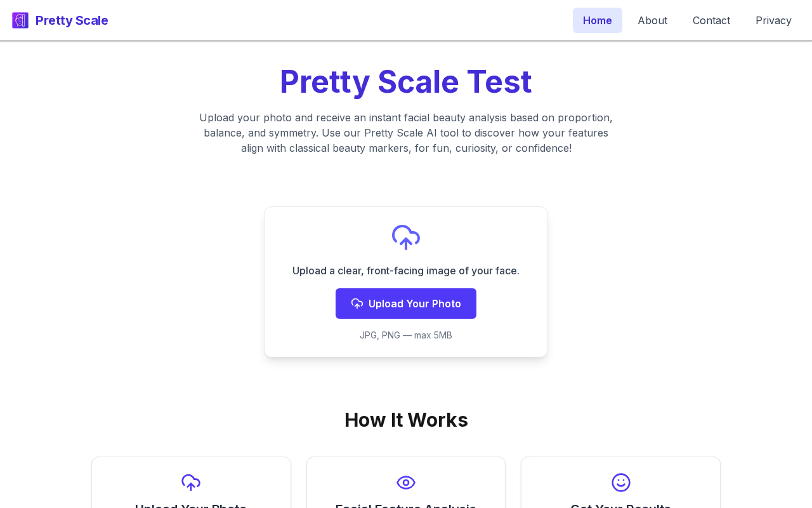Click the eye icon for Facial Feature Analysis
This screenshot has width=812, height=508.
[x=406, y=483]
